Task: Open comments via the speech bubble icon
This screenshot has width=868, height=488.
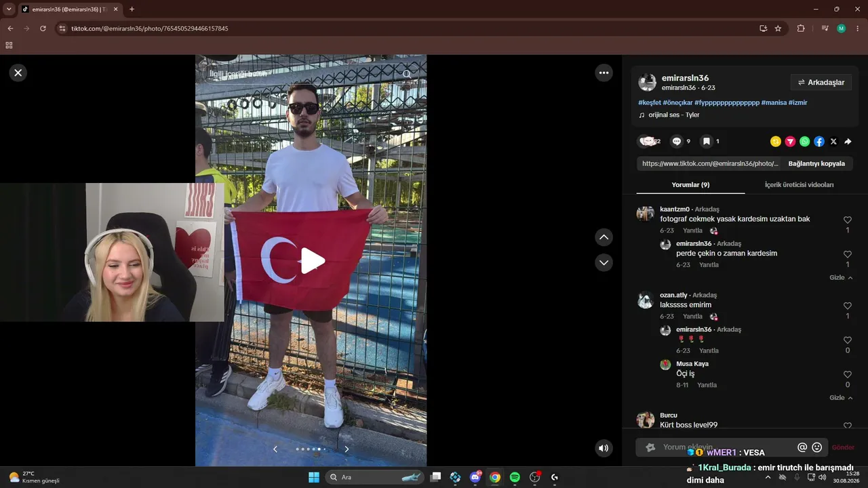Action: click(676, 142)
